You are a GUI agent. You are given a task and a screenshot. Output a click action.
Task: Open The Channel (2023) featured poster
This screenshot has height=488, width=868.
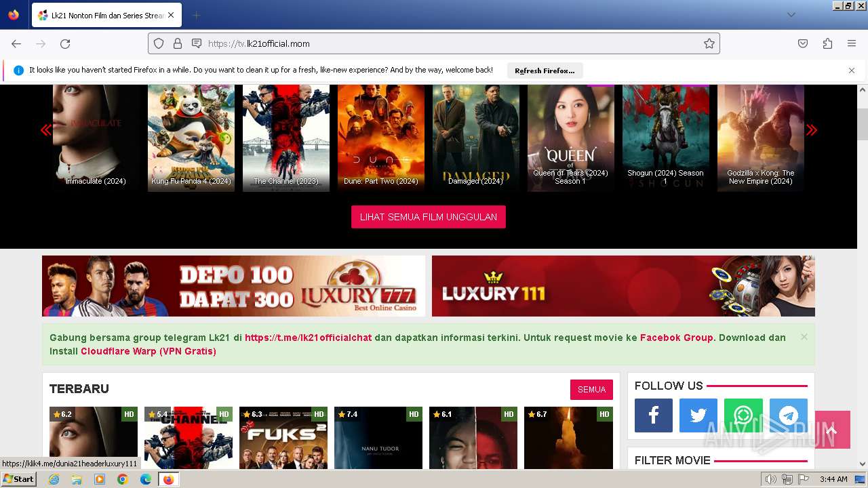click(x=286, y=138)
